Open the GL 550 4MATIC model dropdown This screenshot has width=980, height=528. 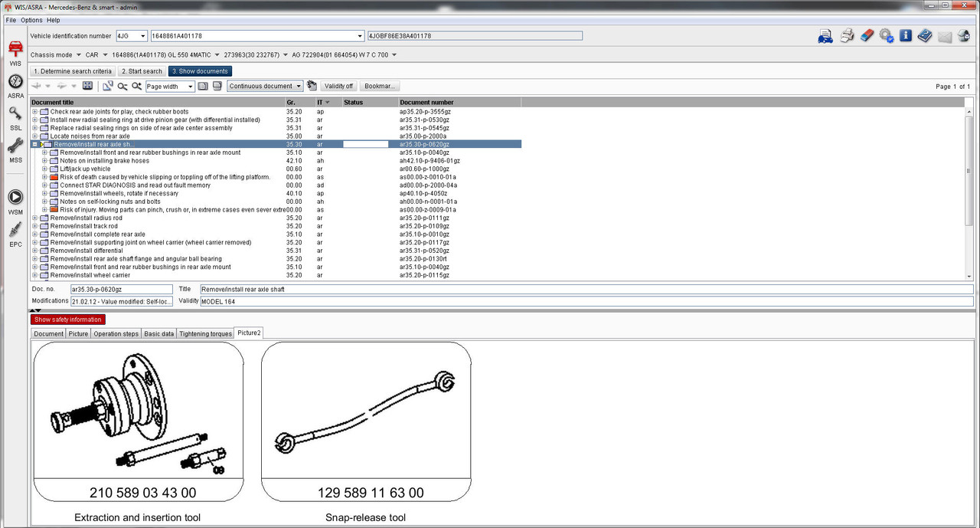click(x=217, y=55)
